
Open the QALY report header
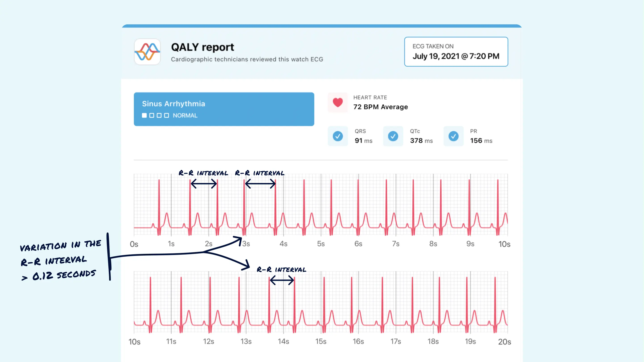pos(203,47)
